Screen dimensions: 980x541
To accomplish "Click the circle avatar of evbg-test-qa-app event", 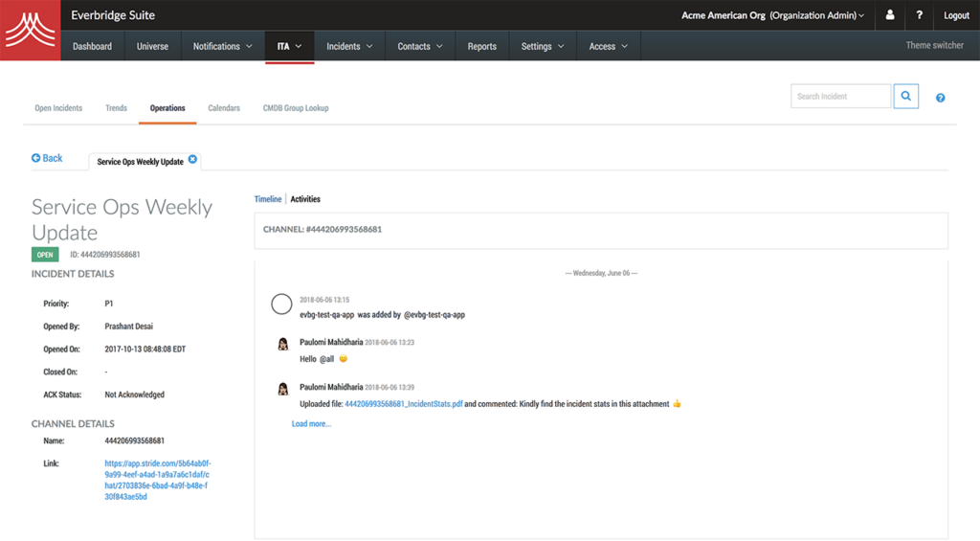I will click(x=281, y=304).
